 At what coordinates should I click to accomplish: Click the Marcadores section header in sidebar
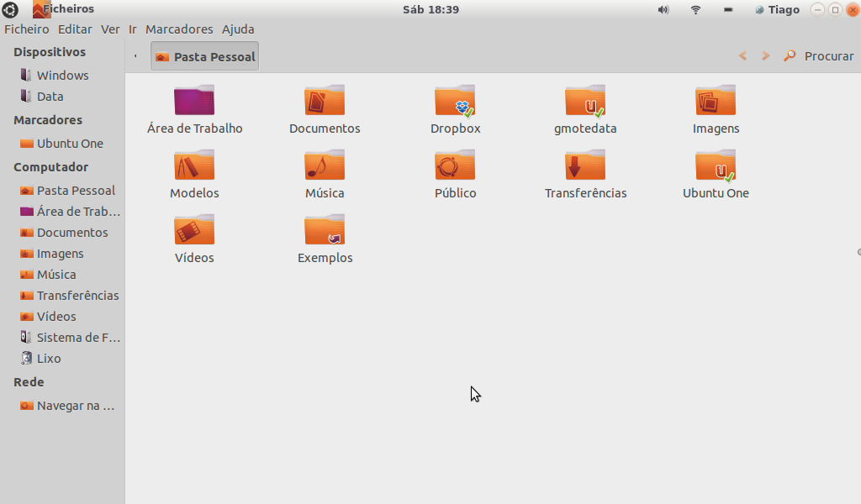click(48, 119)
